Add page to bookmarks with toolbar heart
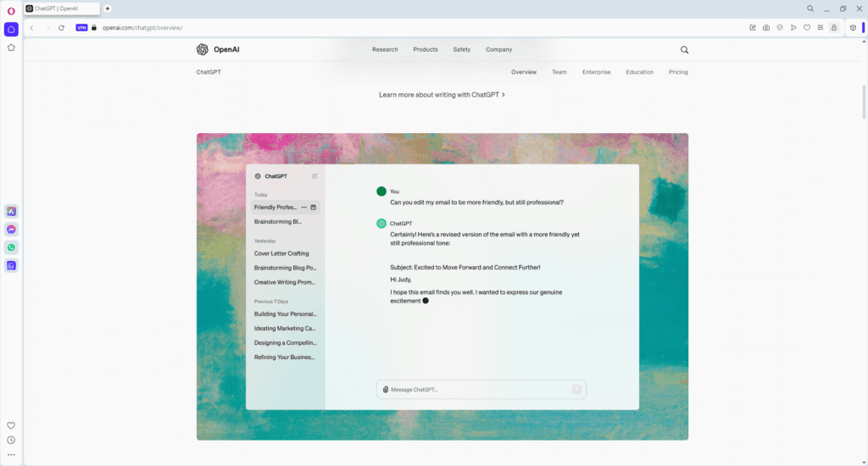 point(807,28)
